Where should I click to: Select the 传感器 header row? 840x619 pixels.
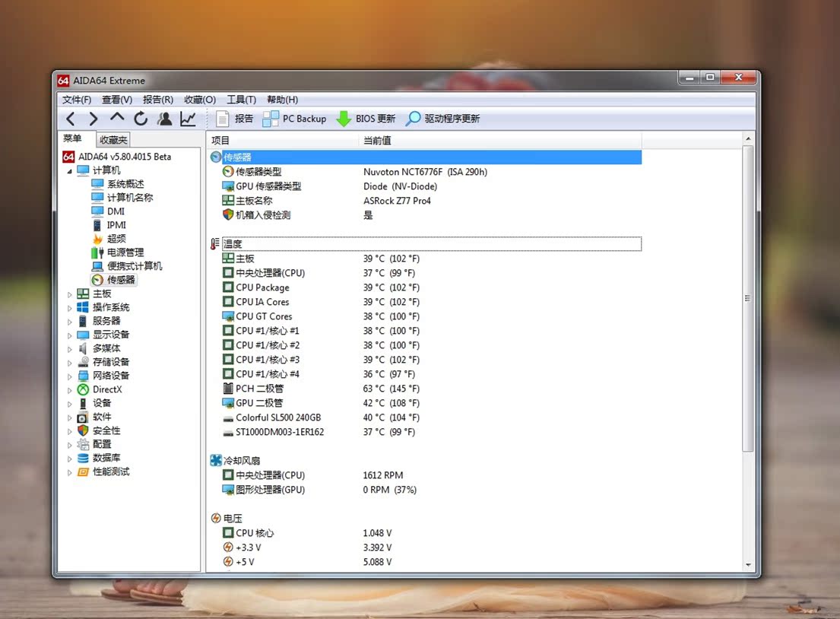coord(426,157)
